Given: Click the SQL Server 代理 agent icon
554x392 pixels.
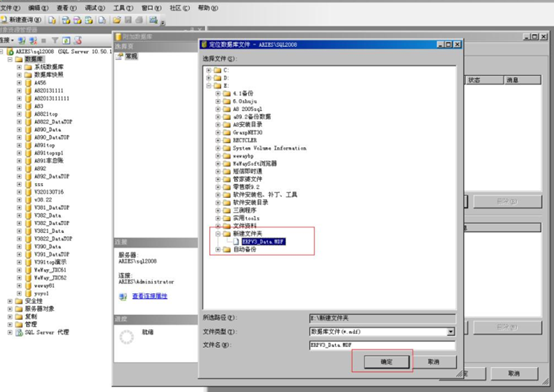Looking at the screenshot, I should pyautogui.click(x=19, y=332).
